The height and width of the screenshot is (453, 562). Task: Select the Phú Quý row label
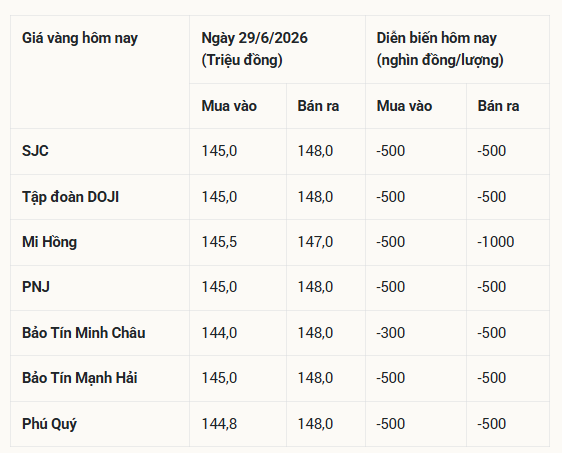click(x=49, y=424)
